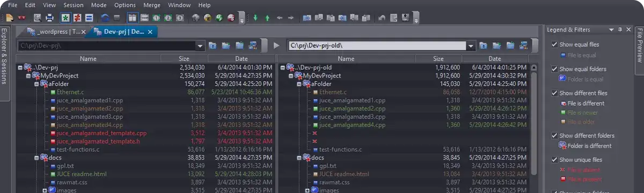Toggle Show different folders checkbox
This screenshot has height=193, width=644.
click(554, 136)
